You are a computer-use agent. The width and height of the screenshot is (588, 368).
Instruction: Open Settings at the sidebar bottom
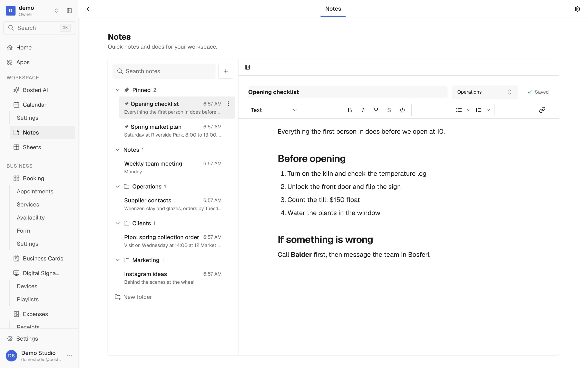coord(39,339)
